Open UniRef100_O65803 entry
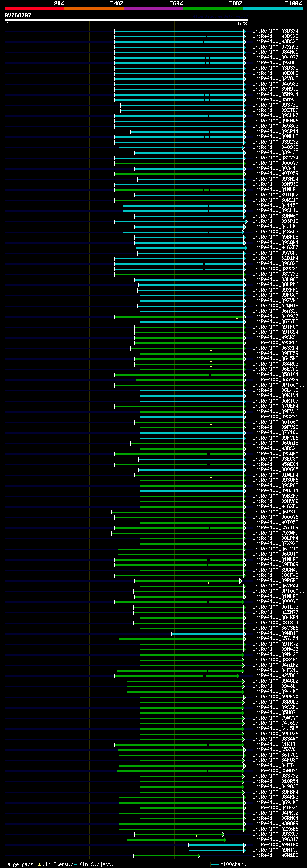The image size is (307, 868). 275,126
